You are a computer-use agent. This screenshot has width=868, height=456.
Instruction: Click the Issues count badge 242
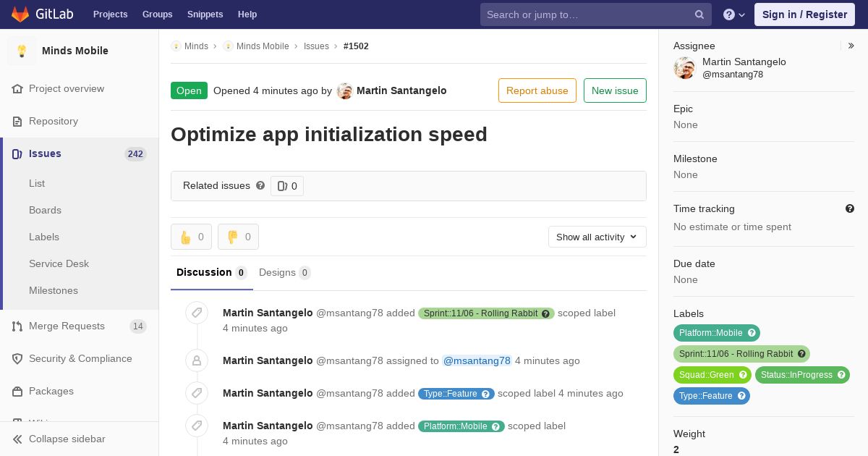coord(135,153)
